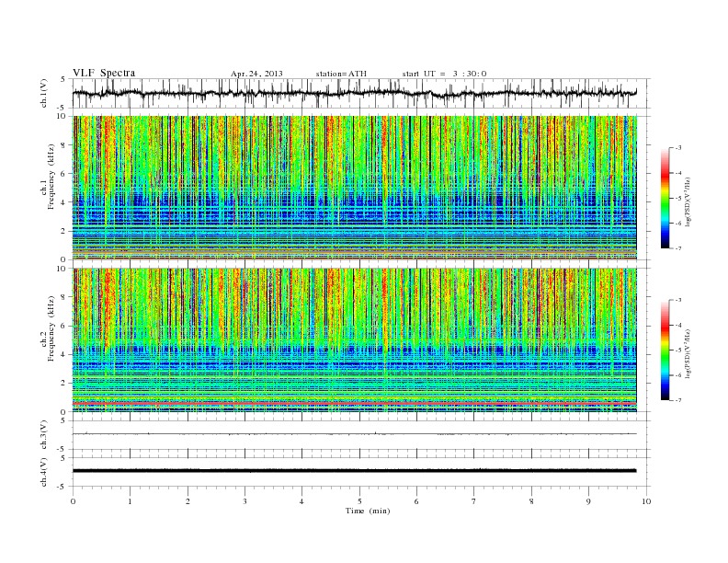Image resolution: width=728 pixels, height=563 pixels.
Task: Click the "3" tick on the time axis
Action: pyautogui.click(x=245, y=501)
